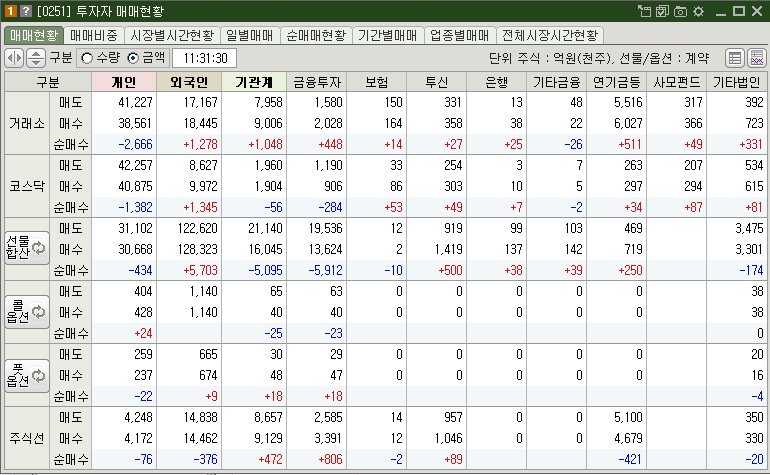Click the 주식선 row label
The image size is (770, 475).
27,438
